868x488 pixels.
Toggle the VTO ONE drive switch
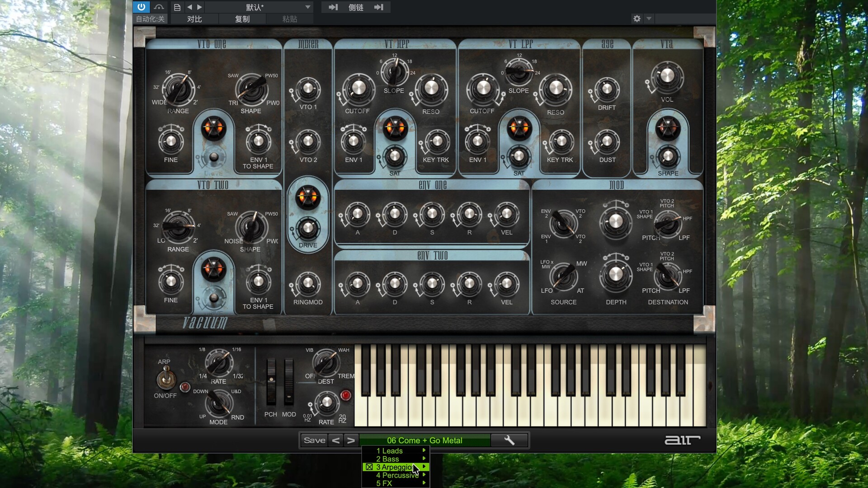click(x=213, y=157)
